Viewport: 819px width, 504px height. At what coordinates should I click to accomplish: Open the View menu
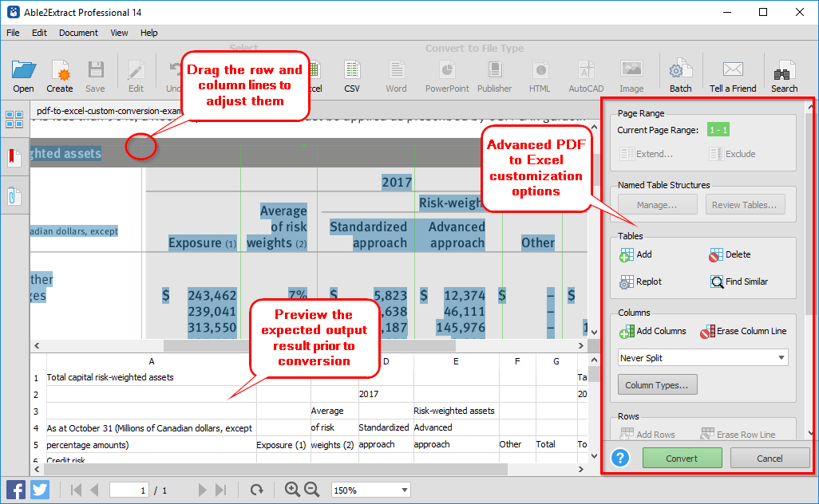(119, 33)
